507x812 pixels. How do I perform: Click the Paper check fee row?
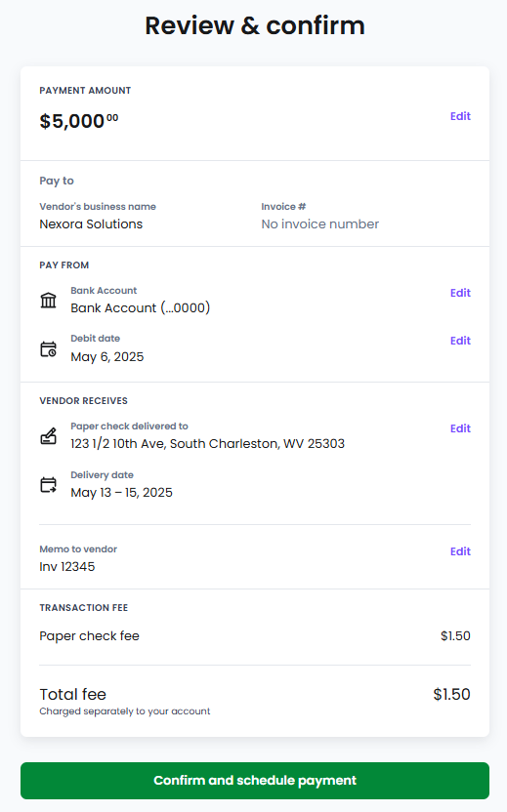[255, 636]
